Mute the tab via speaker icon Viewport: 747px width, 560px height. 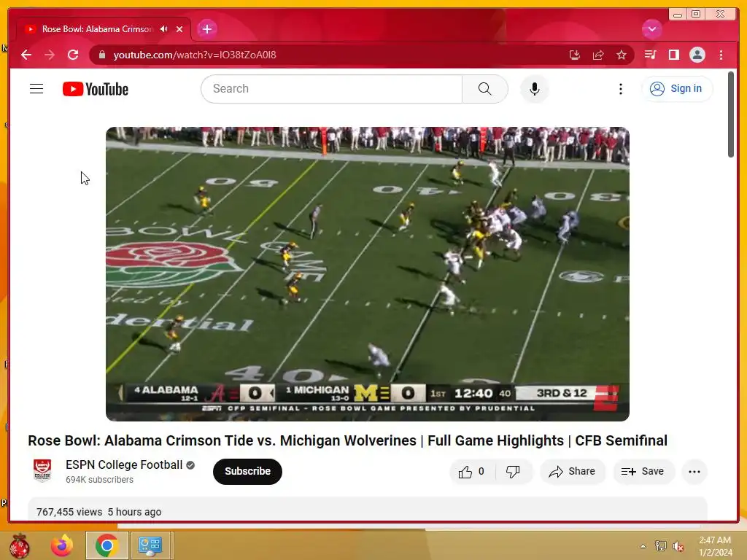164,29
